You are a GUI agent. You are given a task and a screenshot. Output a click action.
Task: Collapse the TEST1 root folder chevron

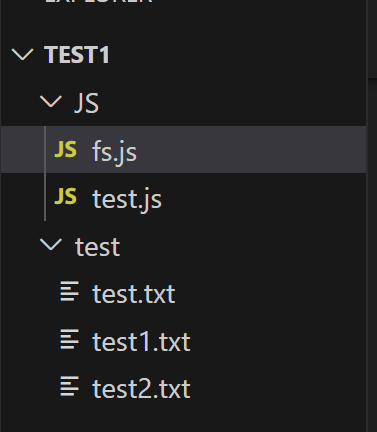23,54
